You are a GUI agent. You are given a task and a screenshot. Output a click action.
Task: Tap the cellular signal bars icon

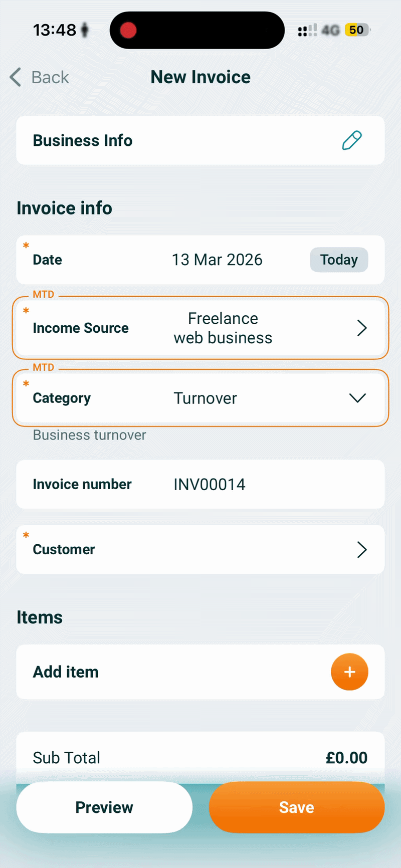307,30
